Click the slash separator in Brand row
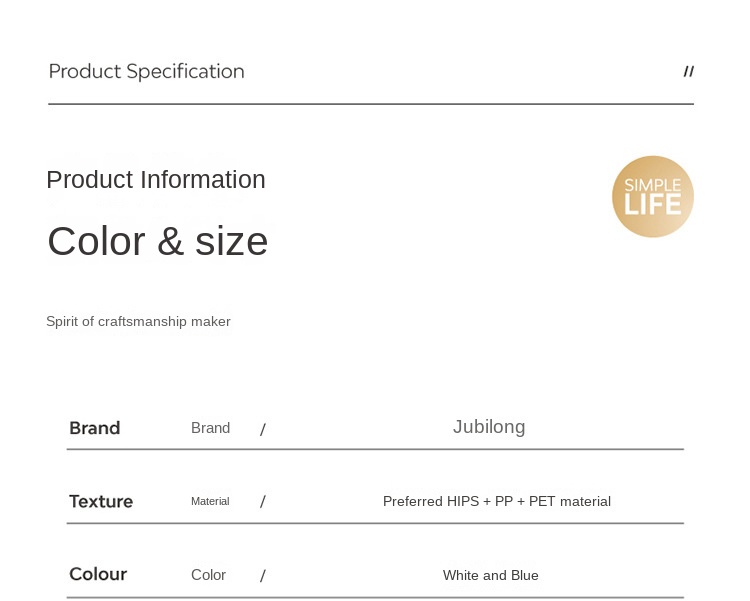Viewport: 750px width, 601px height. [263, 429]
